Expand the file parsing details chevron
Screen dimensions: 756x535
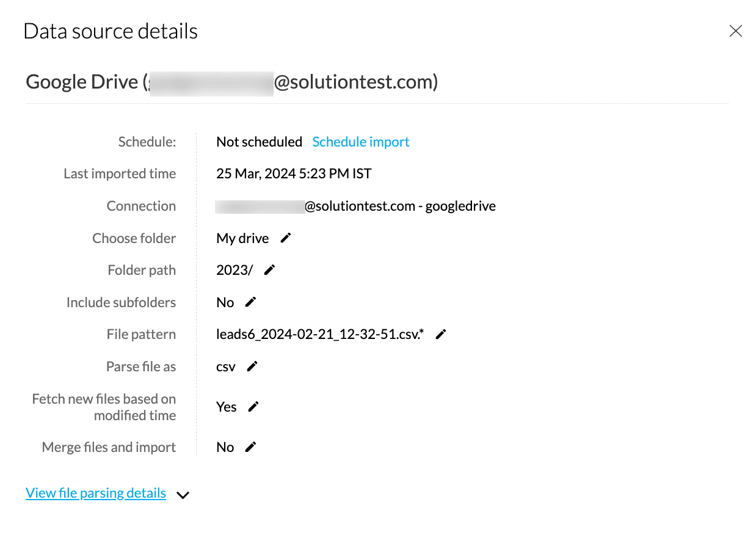[183, 495]
